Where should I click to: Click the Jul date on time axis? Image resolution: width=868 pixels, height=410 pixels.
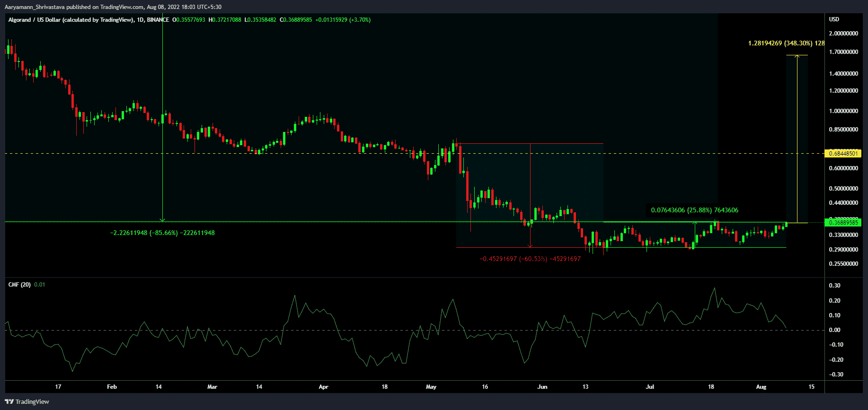pyautogui.click(x=650, y=387)
